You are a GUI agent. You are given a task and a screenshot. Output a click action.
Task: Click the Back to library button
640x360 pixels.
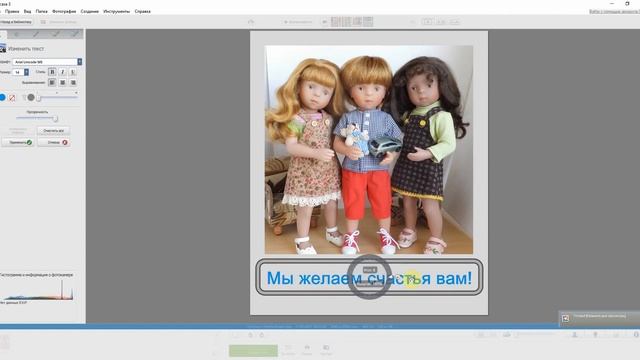coord(16,22)
